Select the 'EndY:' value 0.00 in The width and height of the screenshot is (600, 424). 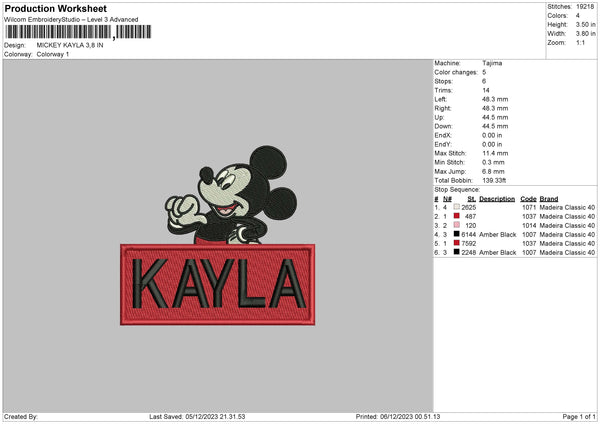pos(492,144)
